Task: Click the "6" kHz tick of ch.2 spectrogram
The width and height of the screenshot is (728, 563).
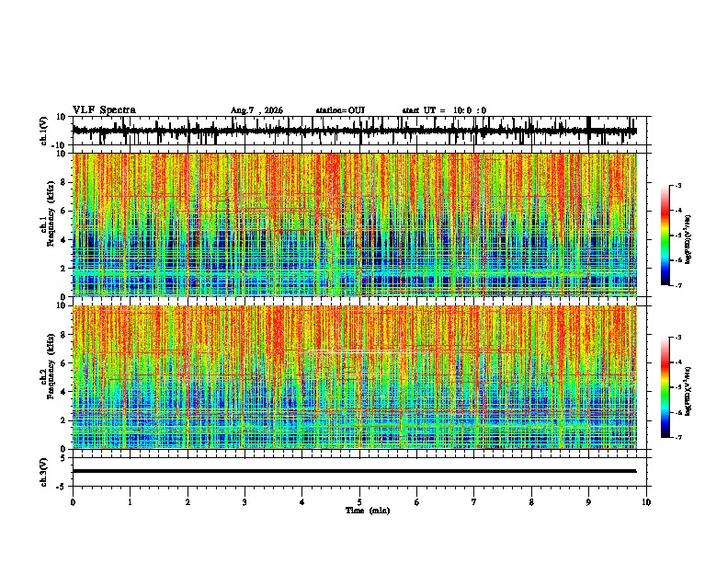Action: [63, 363]
